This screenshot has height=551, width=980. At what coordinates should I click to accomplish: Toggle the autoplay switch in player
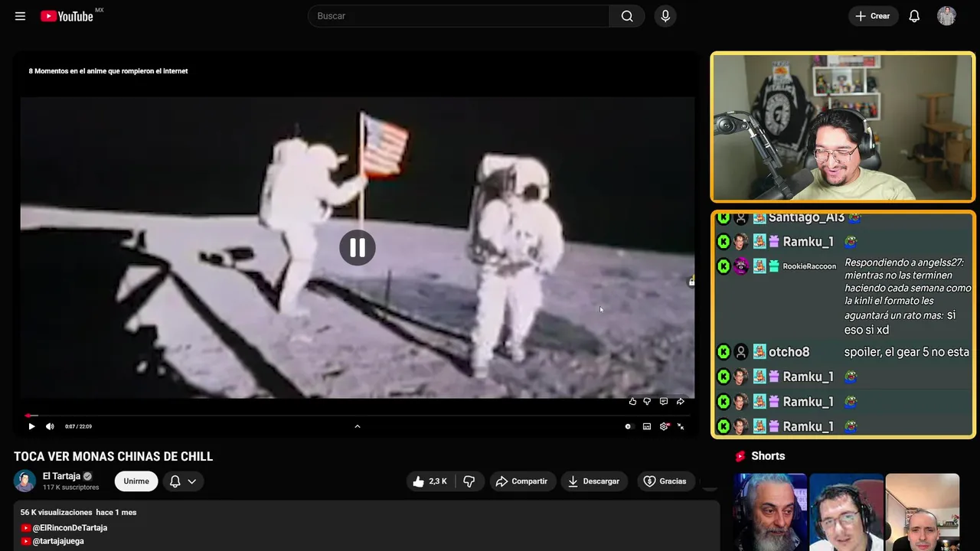[x=629, y=426]
